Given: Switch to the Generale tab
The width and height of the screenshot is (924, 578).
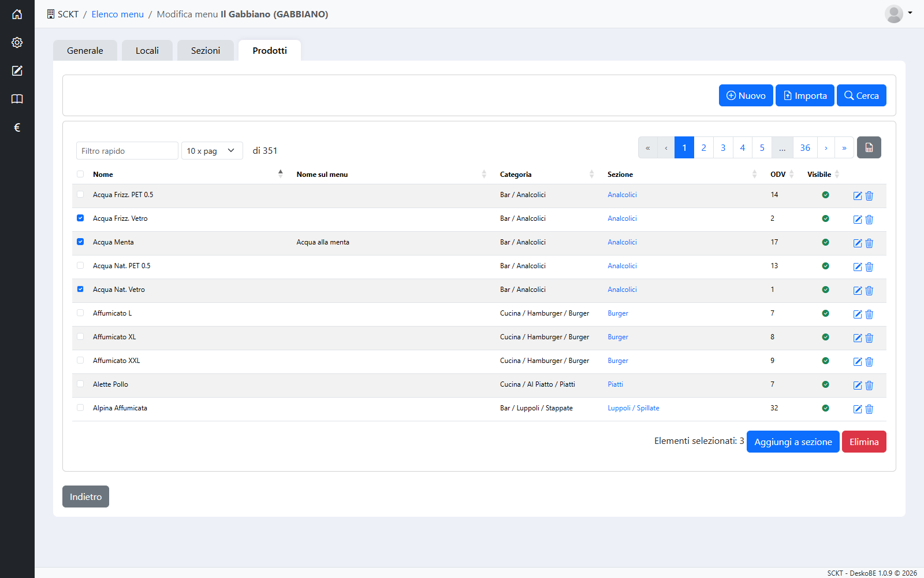Looking at the screenshot, I should (85, 50).
